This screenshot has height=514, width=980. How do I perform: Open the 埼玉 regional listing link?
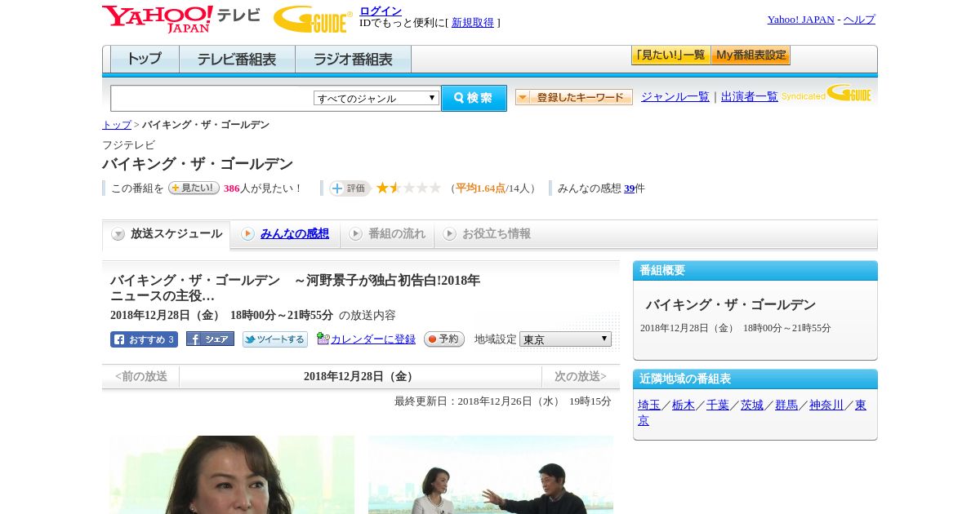click(x=649, y=405)
